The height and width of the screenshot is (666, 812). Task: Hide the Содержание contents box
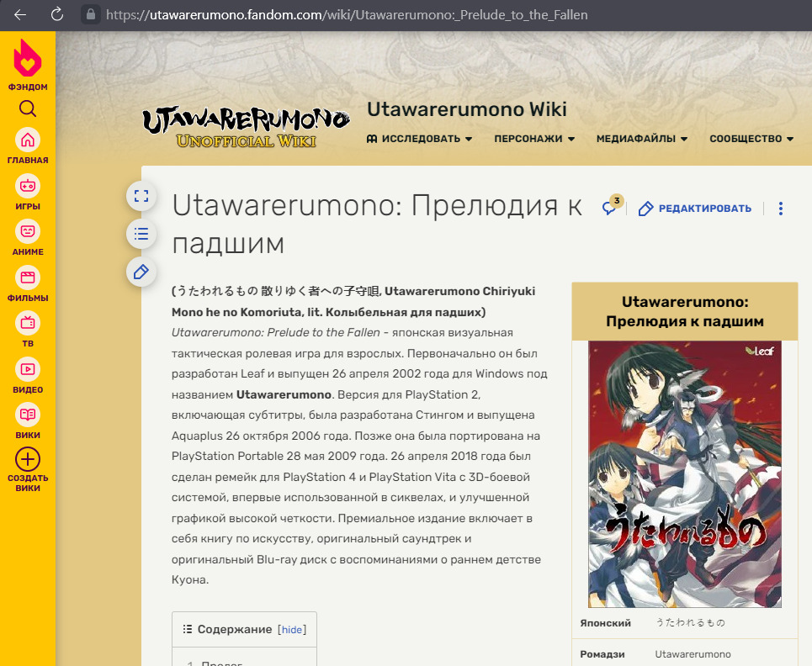pyautogui.click(x=291, y=630)
